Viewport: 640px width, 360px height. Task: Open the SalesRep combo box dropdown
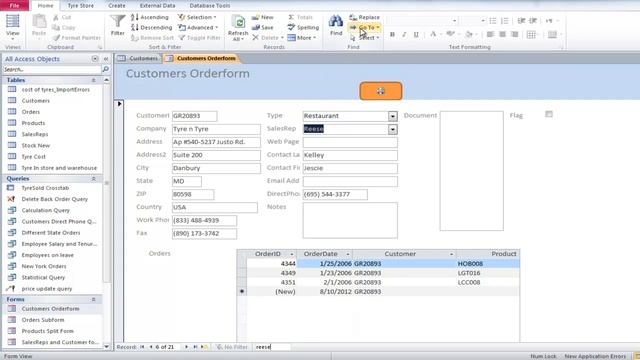pyautogui.click(x=392, y=129)
